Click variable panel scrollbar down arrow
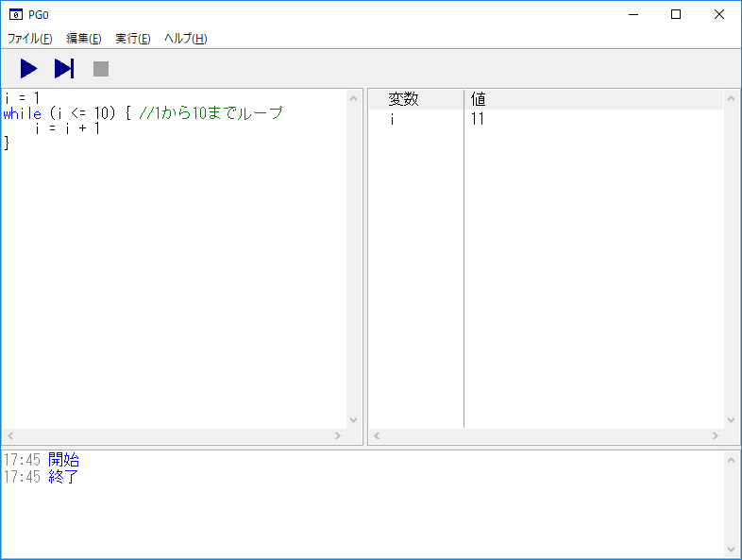The width and height of the screenshot is (742, 560). pyautogui.click(x=731, y=420)
